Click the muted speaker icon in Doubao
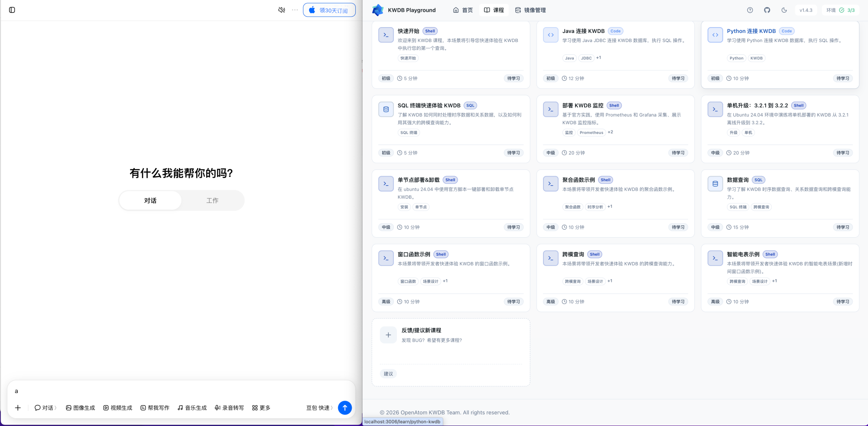Image resolution: width=868 pixels, height=426 pixels. [282, 10]
